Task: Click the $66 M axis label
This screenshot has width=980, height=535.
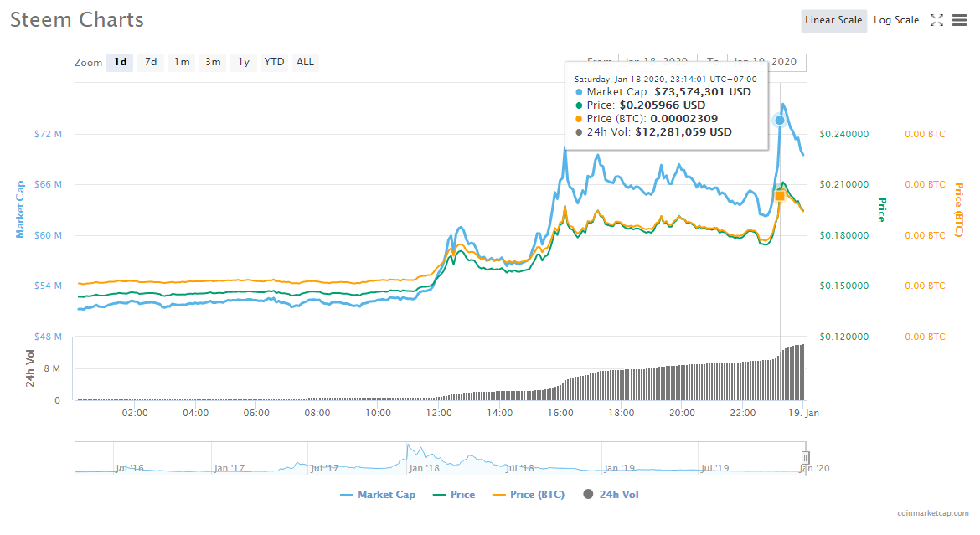Action: 48,184
